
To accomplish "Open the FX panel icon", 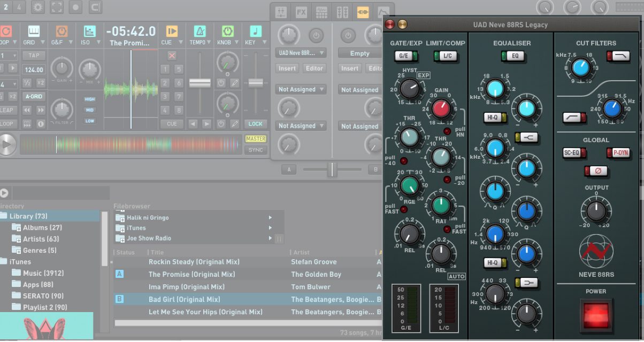I will pos(302,12).
